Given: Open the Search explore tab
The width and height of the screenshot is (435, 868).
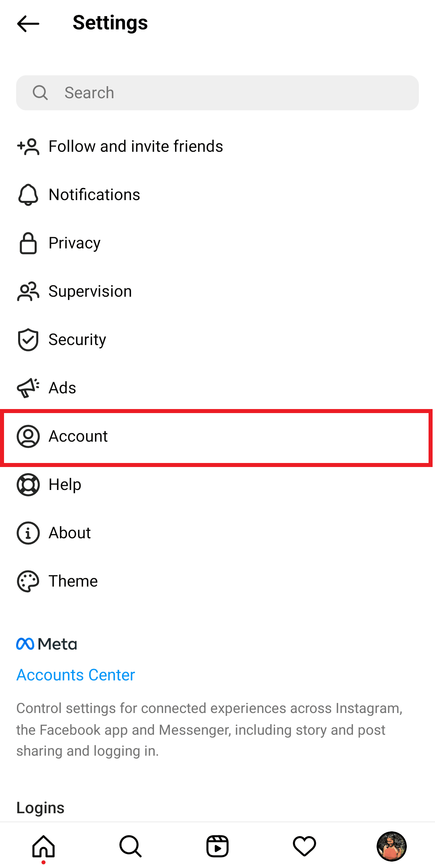Looking at the screenshot, I should click(x=130, y=846).
